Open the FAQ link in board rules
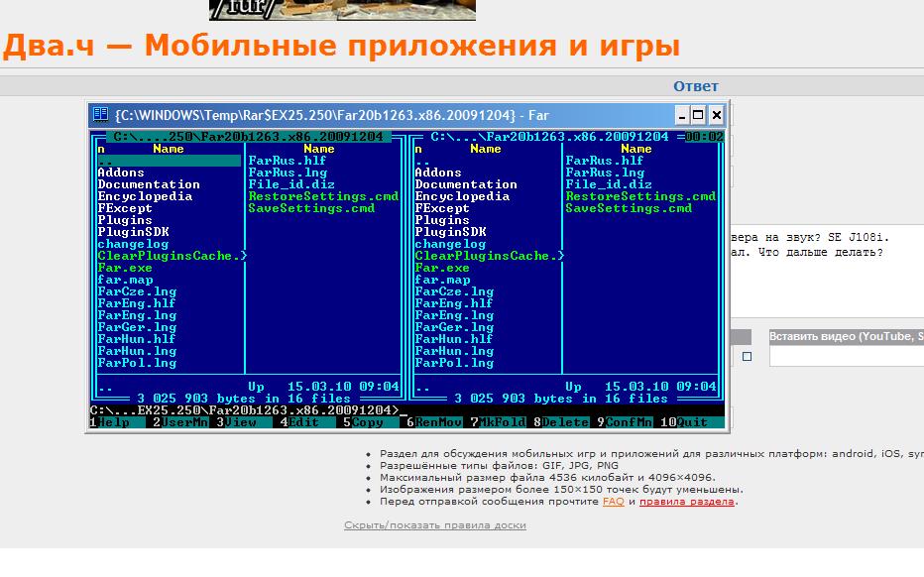The image size is (924, 577). click(x=613, y=502)
